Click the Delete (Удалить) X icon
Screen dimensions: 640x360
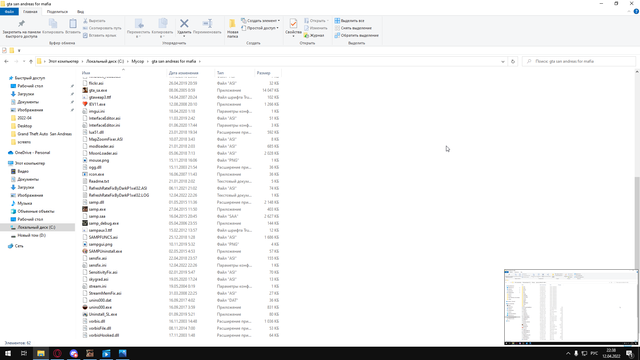pyautogui.click(x=184, y=23)
